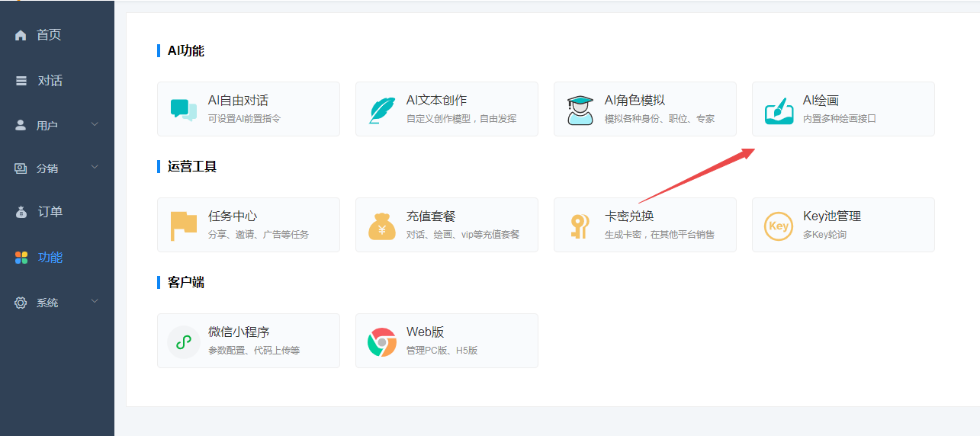Click the AI自由对话 chat bubble icon
This screenshot has width=980, height=436.
pyautogui.click(x=184, y=110)
